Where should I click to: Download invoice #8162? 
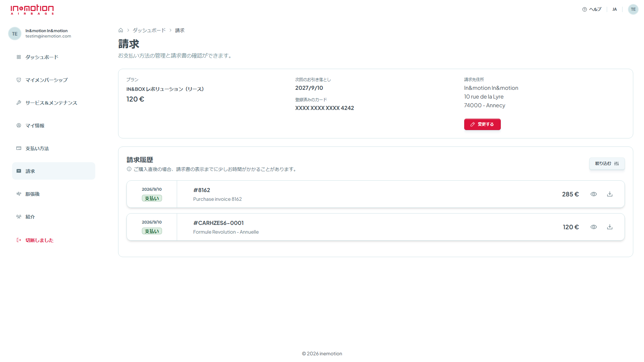pyautogui.click(x=610, y=194)
